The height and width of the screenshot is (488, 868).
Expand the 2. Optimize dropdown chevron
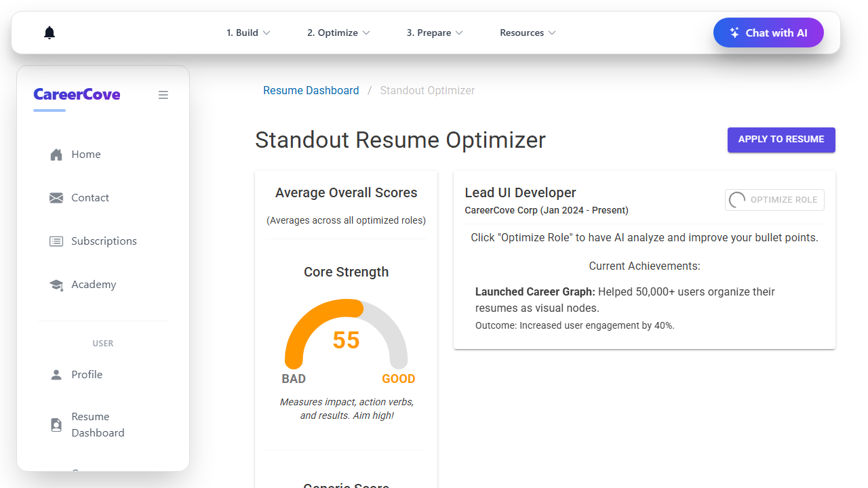tap(366, 33)
